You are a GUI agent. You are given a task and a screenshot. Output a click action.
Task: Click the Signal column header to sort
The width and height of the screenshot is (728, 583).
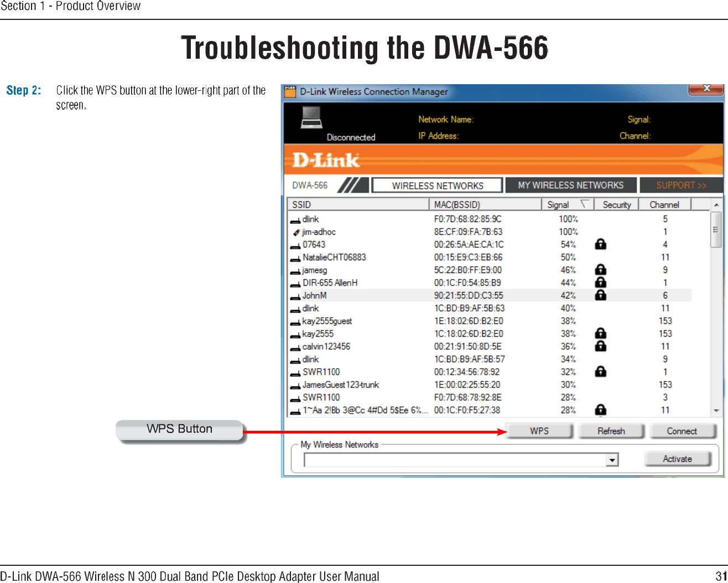click(x=568, y=204)
